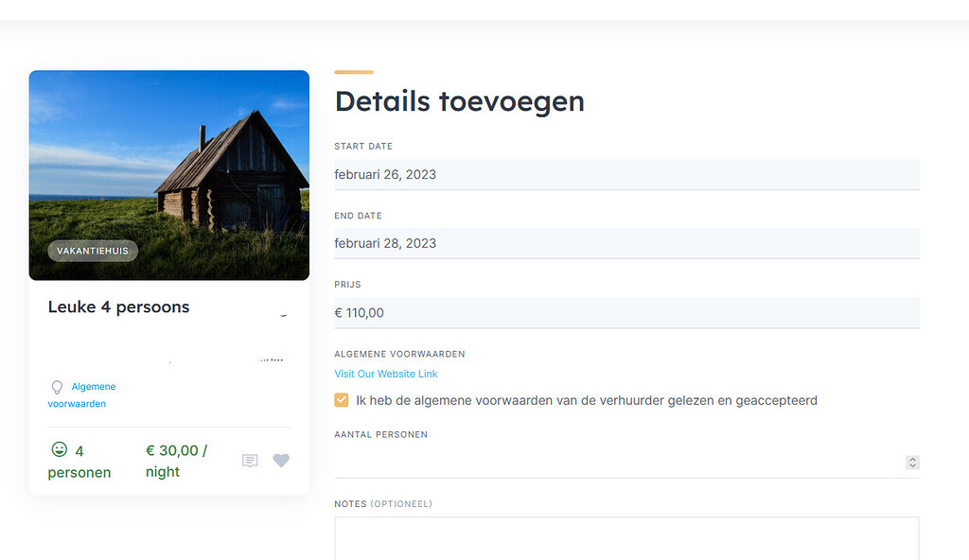
Task: Click the Aantal Personen number input
Action: click(615, 462)
